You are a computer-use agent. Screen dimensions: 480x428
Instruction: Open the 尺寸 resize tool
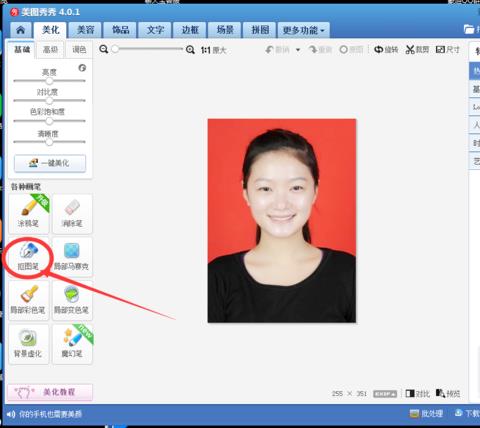(448, 50)
